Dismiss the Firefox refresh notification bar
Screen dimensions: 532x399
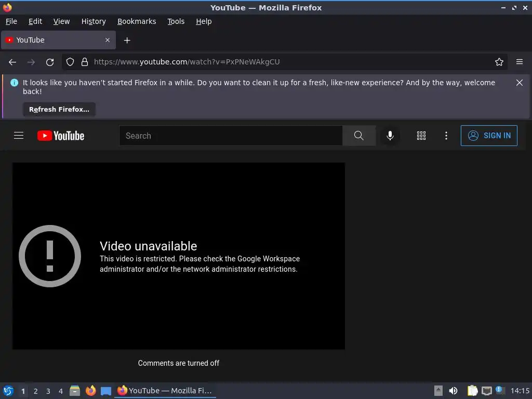click(520, 83)
